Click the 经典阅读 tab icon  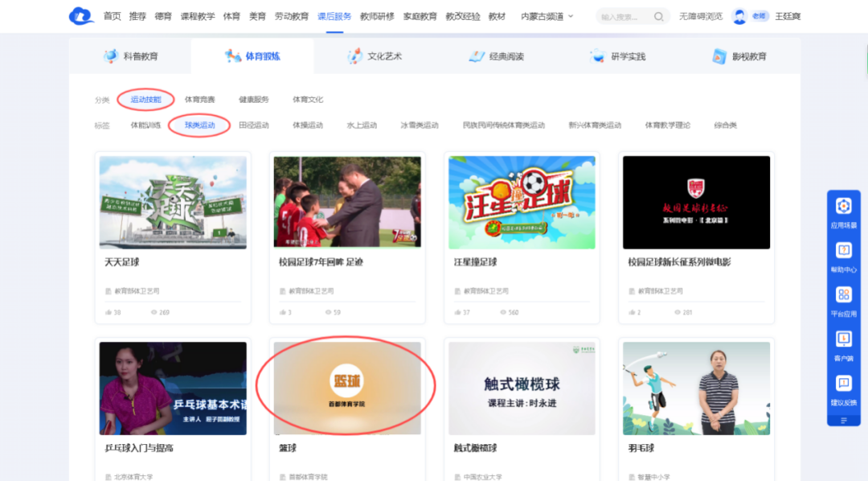(477, 56)
